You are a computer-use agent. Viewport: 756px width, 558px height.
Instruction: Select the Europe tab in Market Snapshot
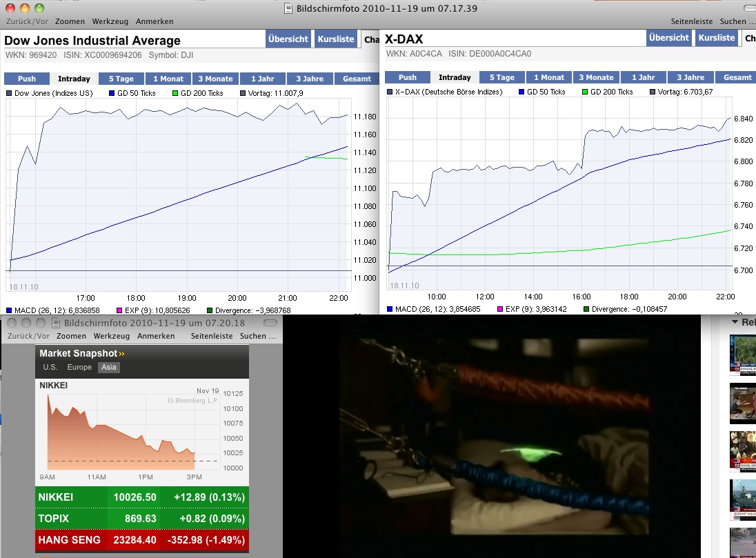click(79, 367)
